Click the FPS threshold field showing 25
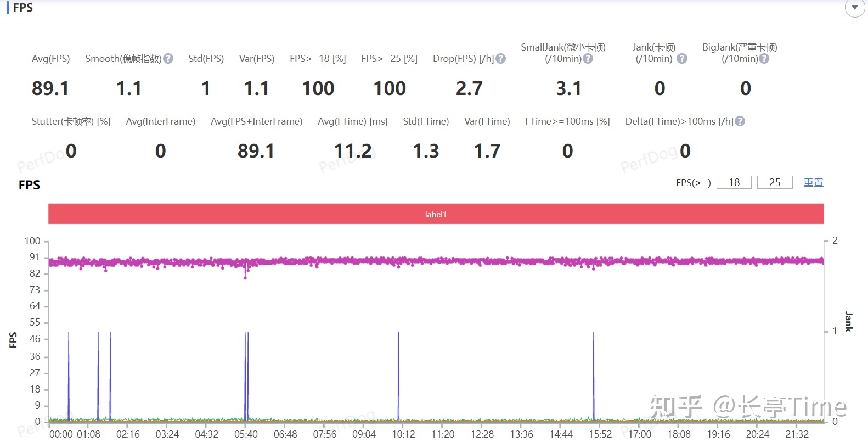 (774, 182)
